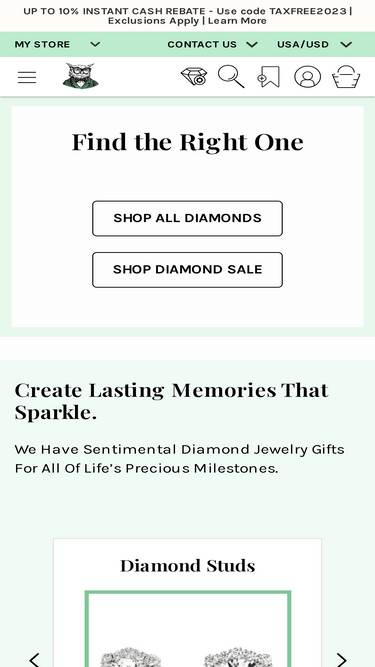This screenshot has height=667, width=375.
Task: Go to previous carousel item arrow
Action: coord(34,659)
